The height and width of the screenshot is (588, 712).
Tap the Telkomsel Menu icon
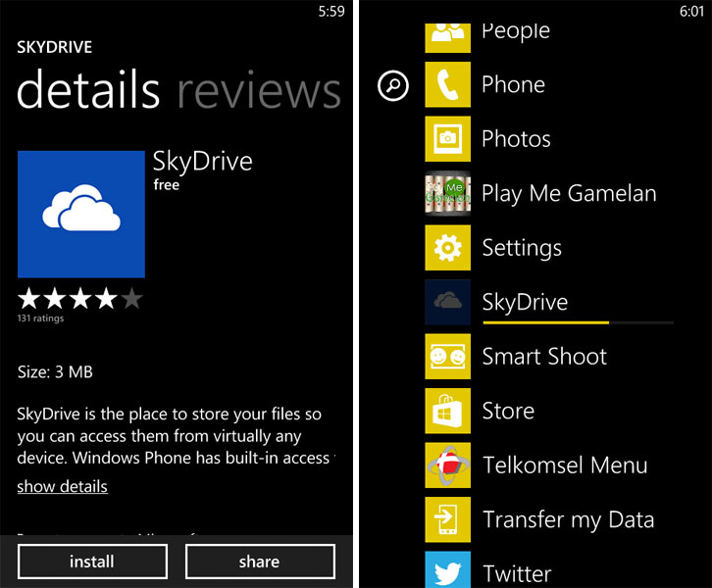[448, 465]
